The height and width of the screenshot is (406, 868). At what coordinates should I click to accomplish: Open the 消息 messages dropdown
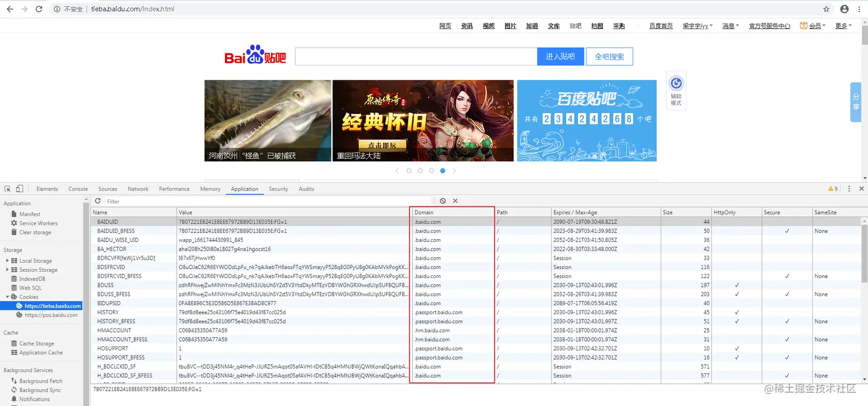731,26
